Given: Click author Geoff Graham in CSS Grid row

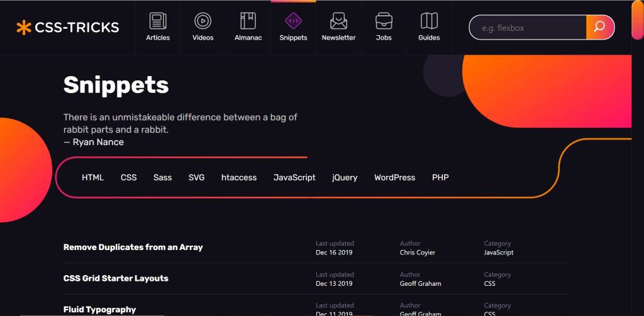Looking at the screenshot, I should coord(420,283).
